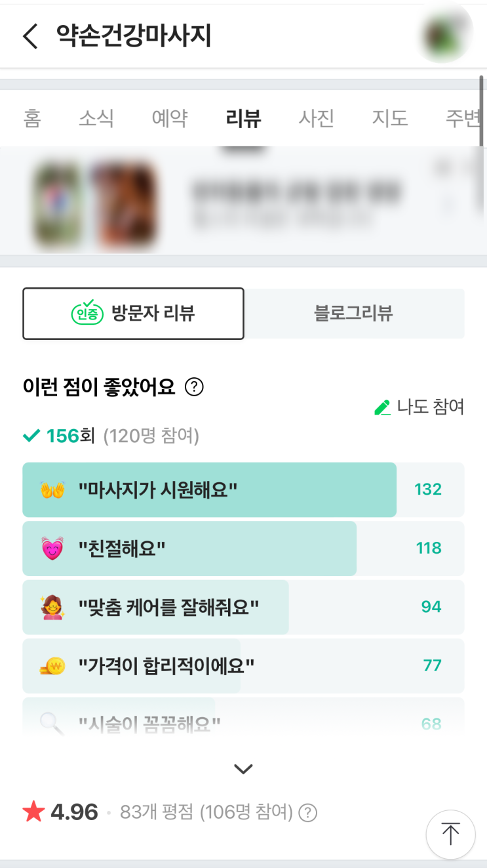This screenshot has height=868, width=487.
Task: Tap the back arrow icon
Action: [30, 36]
